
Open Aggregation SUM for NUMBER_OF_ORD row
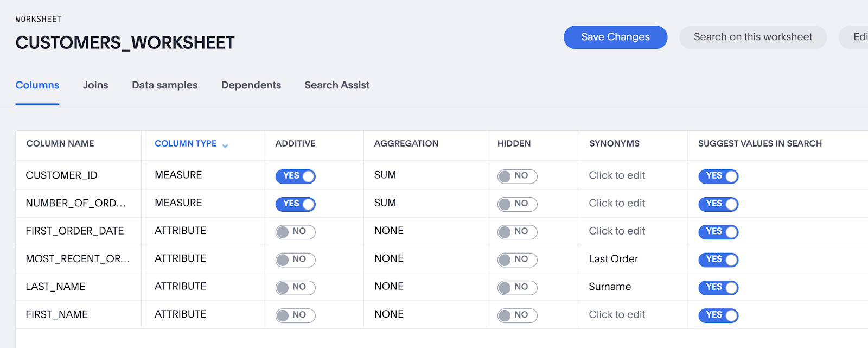click(x=385, y=203)
